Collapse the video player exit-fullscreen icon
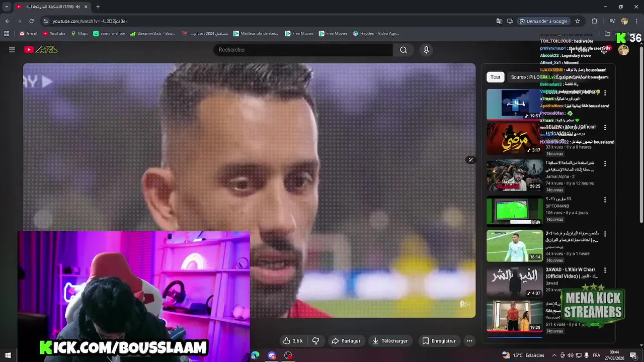Viewport: 644px width, 362px height. point(470,160)
